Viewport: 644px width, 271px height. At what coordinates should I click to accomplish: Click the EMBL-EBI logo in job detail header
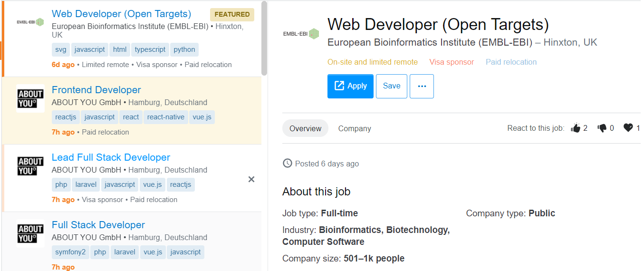pyautogui.click(x=301, y=34)
